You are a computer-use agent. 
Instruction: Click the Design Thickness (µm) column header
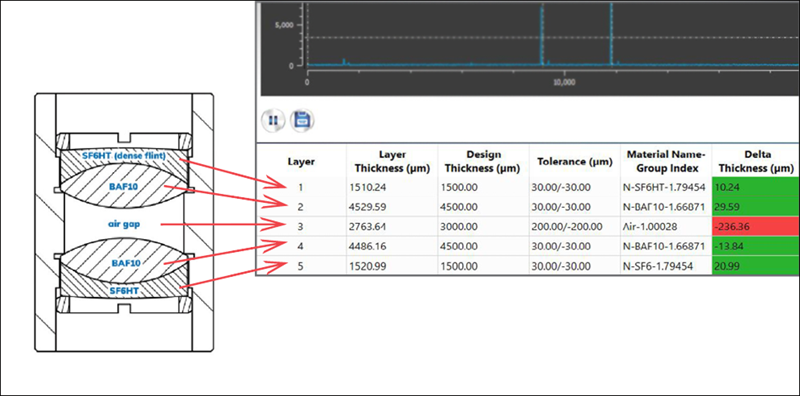click(x=483, y=162)
